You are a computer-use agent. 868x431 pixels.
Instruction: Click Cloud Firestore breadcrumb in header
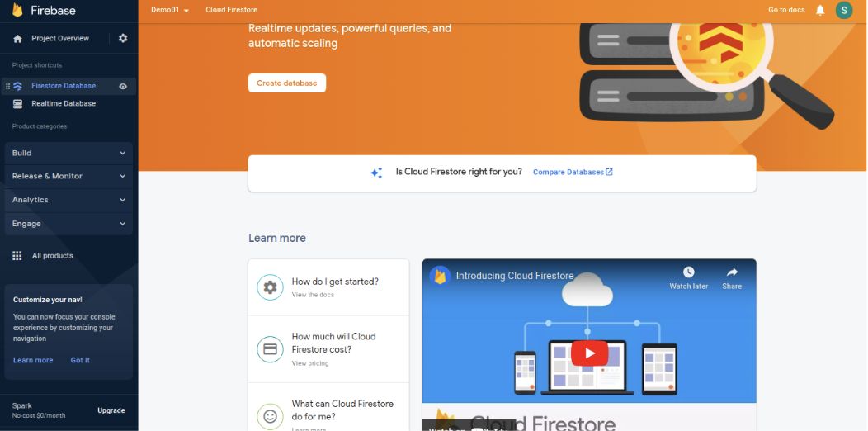click(x=231, y=10)
